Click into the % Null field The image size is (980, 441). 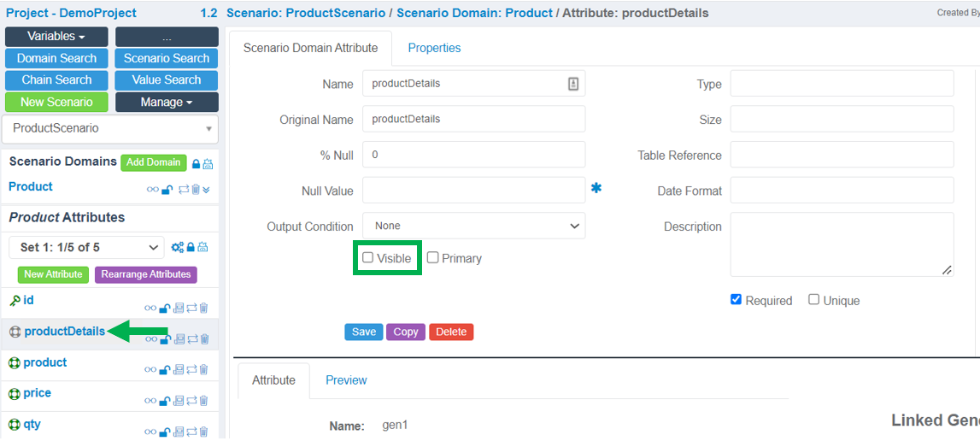coord(473,155)
